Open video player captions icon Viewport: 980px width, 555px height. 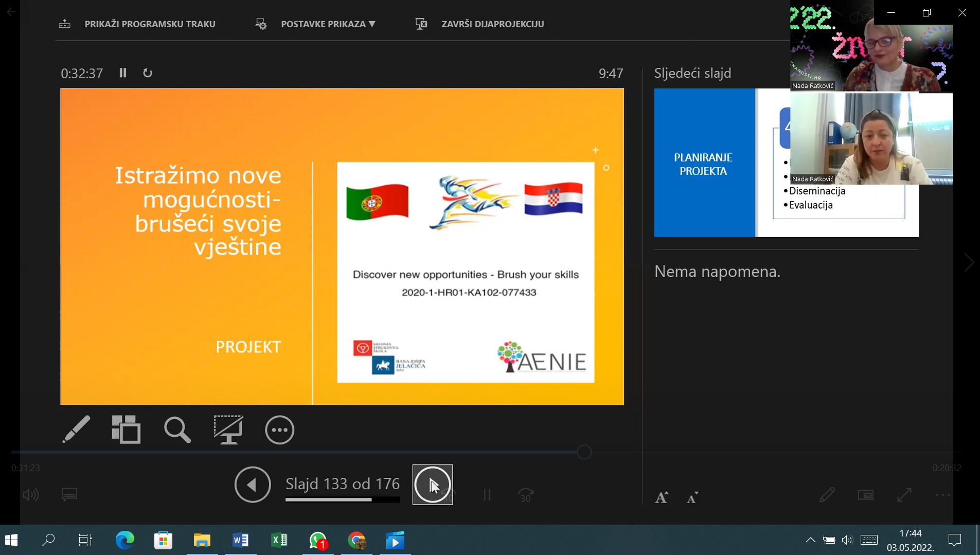(x=69, y=495)
